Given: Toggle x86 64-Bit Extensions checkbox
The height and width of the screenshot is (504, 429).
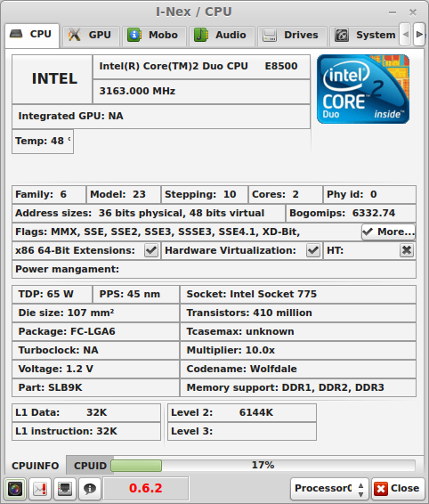Looking at the screenshot, I should [151, 250].
